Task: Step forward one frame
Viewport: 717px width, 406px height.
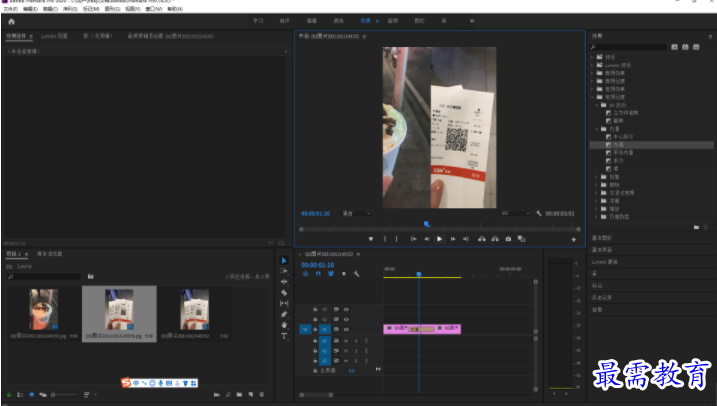Action: tap(453, 239)
